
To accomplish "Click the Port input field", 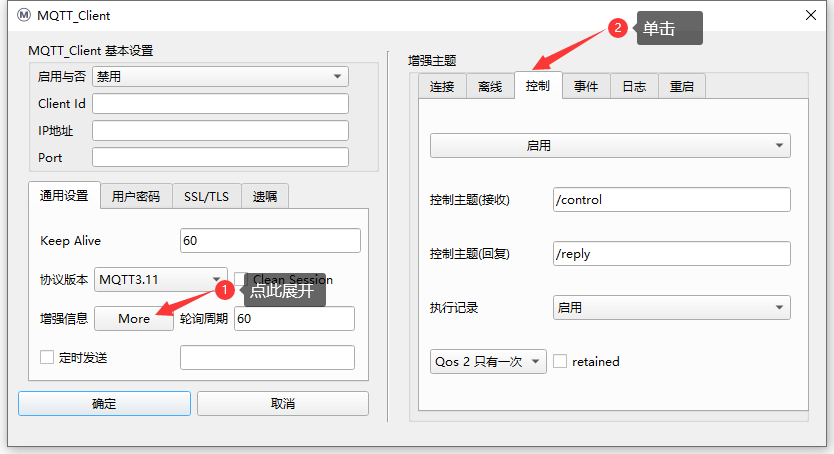I will [220, 157].
